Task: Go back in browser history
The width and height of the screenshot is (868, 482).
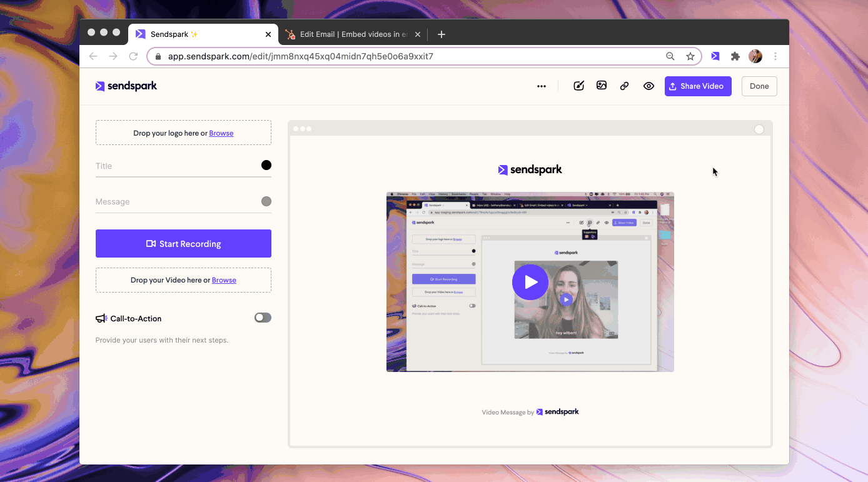Action: [x=93, y=56]
